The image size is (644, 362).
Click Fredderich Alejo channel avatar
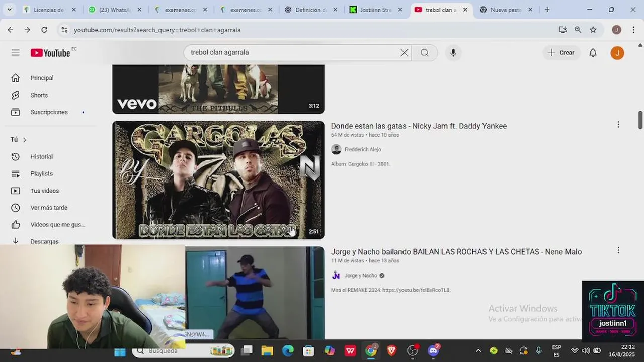pyautogui.click(x=336, y=149)
